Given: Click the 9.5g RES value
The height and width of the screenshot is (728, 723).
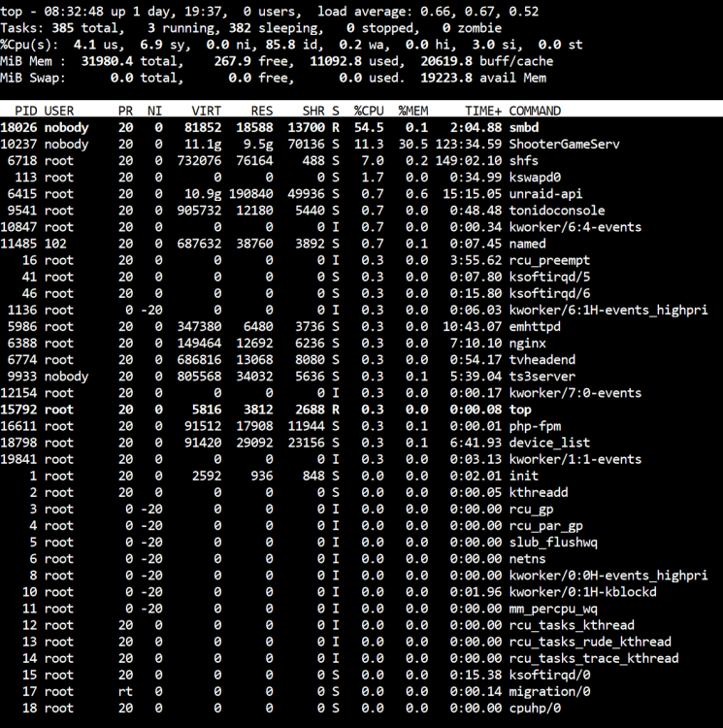Looking at the screenshot, I should 258,144.
